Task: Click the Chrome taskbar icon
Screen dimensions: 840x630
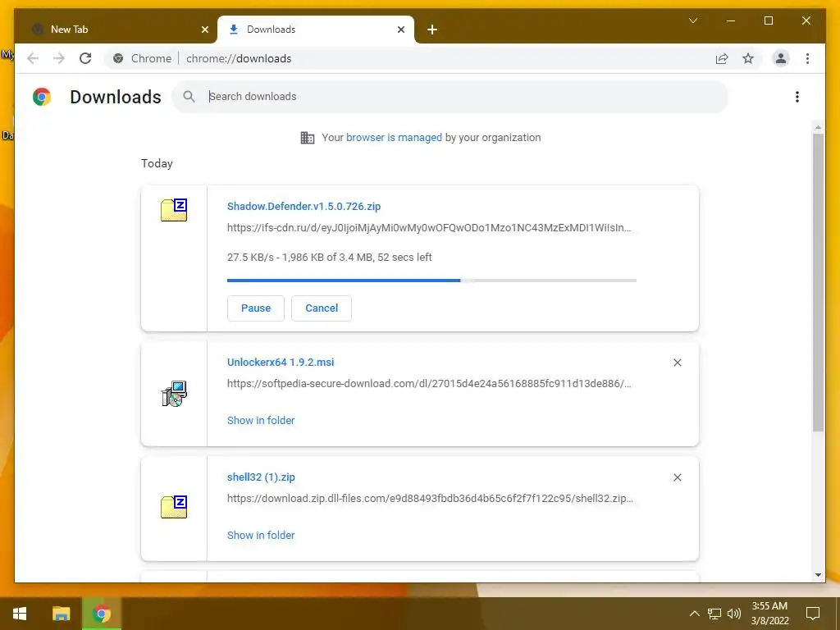Action: [101, 614]
